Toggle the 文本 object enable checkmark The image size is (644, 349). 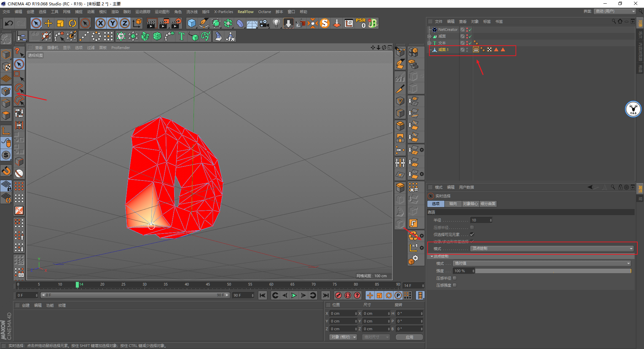(x=470, y=43)
